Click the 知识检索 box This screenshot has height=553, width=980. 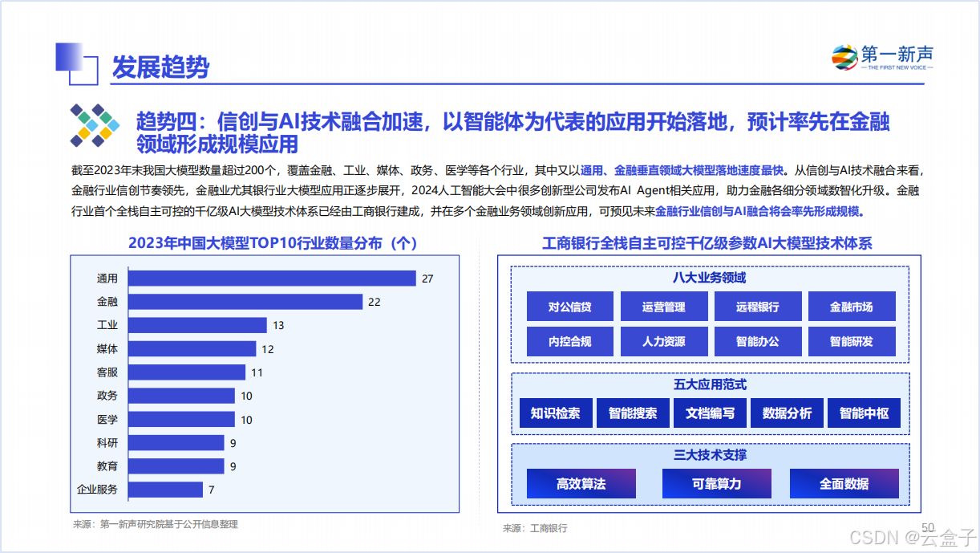(x=556, y=413)
